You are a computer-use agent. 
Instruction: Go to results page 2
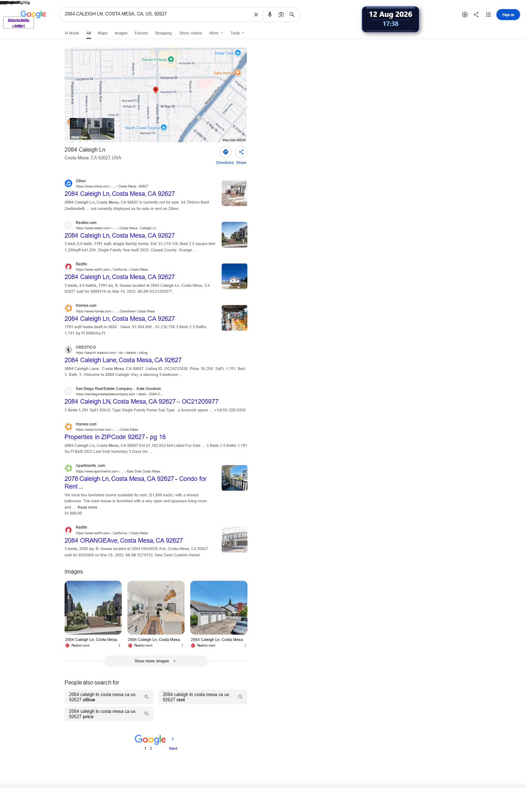tap(151, 748)
